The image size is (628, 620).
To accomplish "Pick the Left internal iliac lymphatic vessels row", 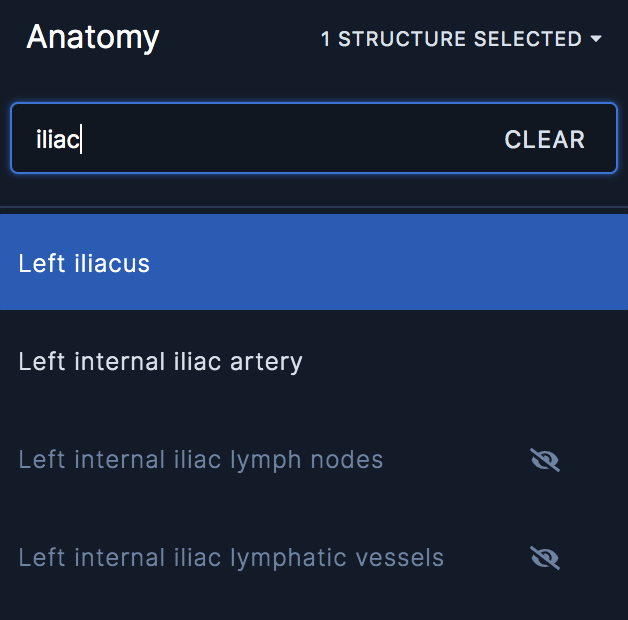I will [314, 558].
